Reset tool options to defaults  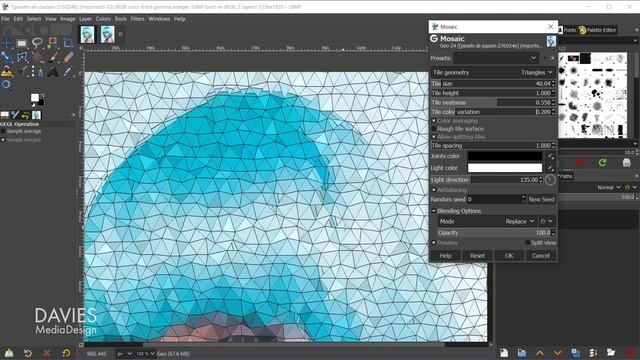tap(66, 353)
